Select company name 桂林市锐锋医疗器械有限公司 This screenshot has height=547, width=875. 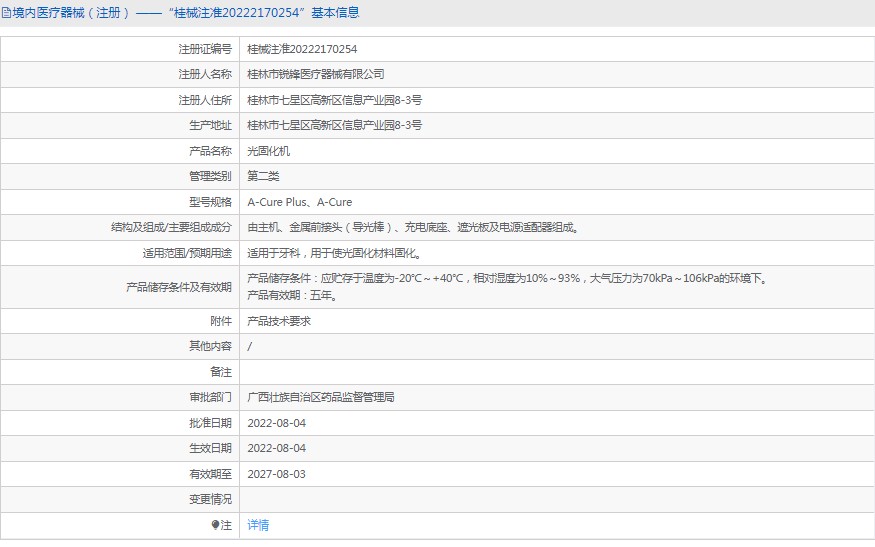pyautogui.click(x=315, y=74)
